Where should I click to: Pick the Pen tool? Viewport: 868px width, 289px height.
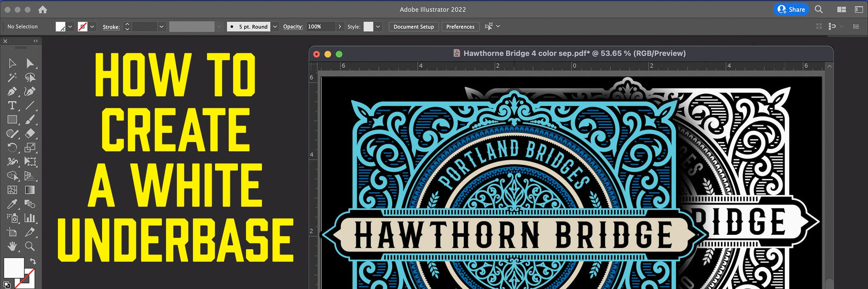[12, 92]
